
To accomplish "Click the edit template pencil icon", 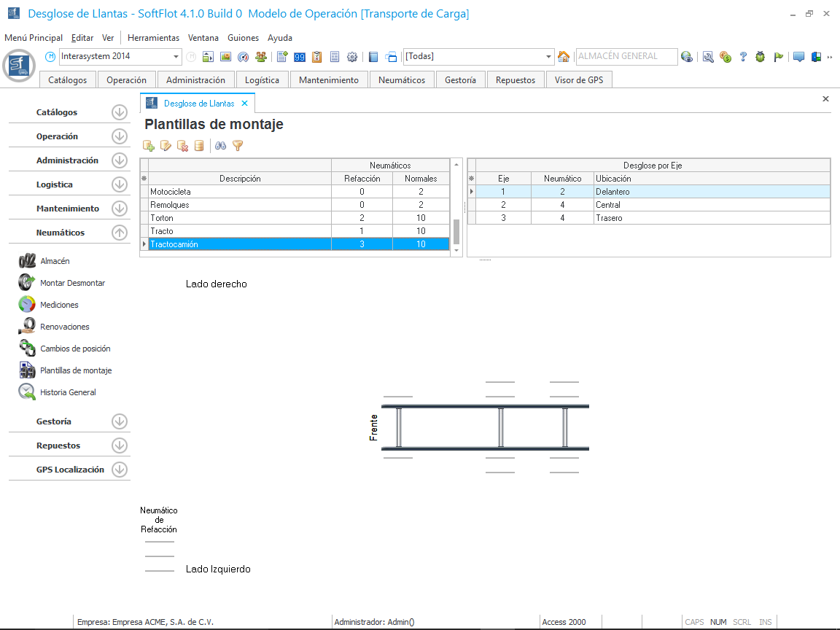I will pyautogui.click(x=166, y=146).
